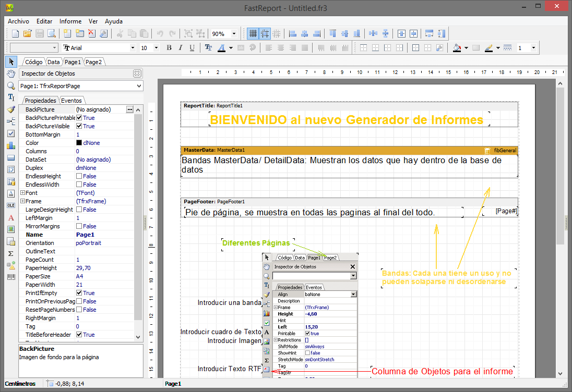572x392 pixels.
Task: Open the 90% zoom dropdown
Action: 234,34
